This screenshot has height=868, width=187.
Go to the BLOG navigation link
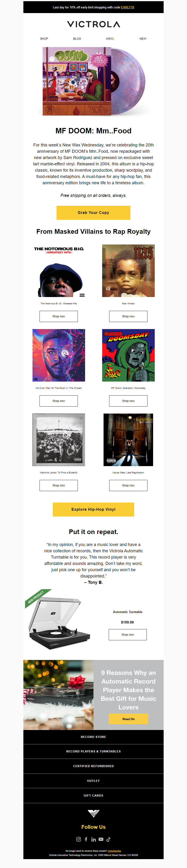click(77, 39)
